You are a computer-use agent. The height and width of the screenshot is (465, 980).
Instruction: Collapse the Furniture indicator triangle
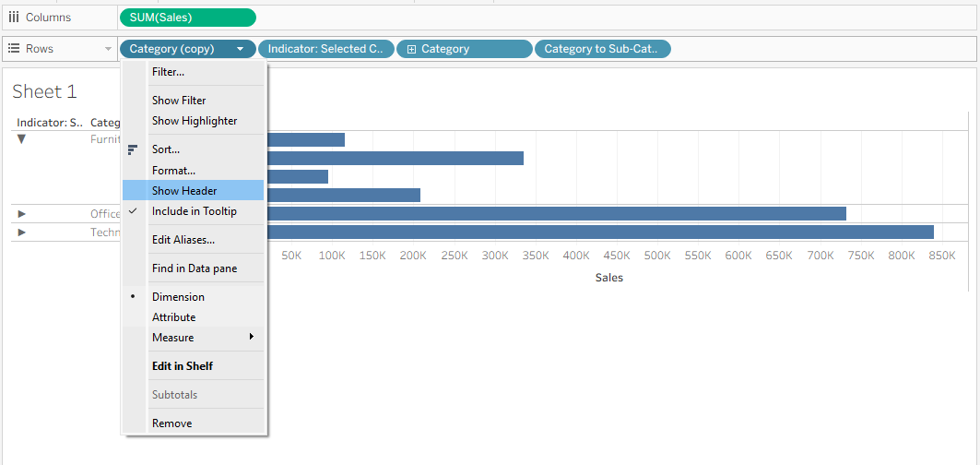coord(22,139)
